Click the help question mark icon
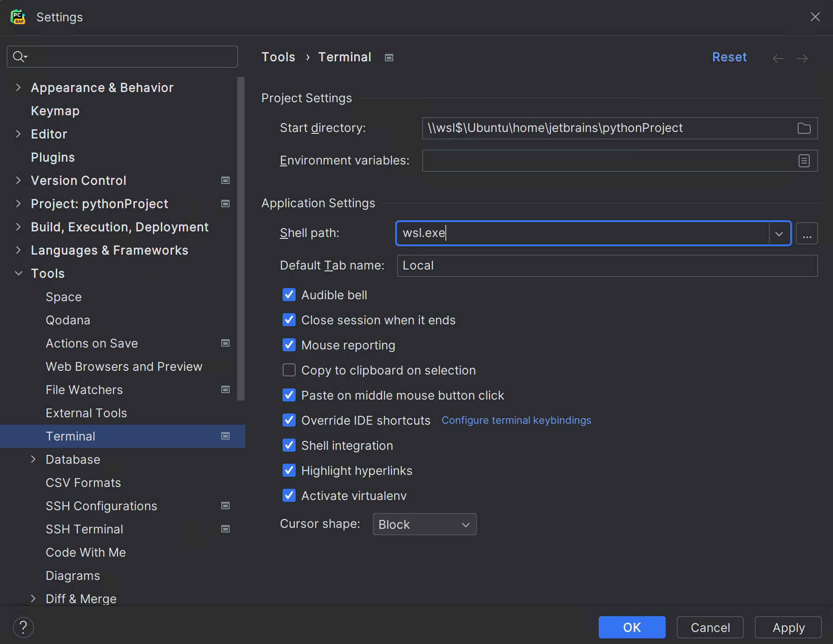 (x=23, y=627)
